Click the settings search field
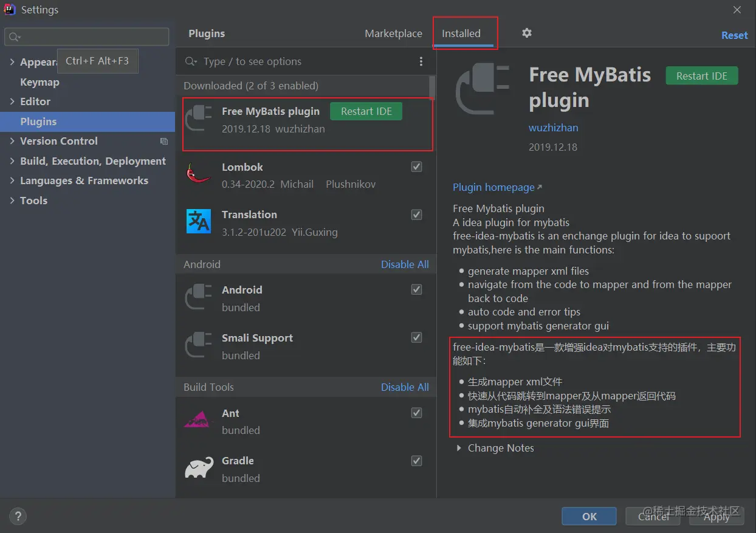Screen dimensions: 756x533 (x=87, y=36)
